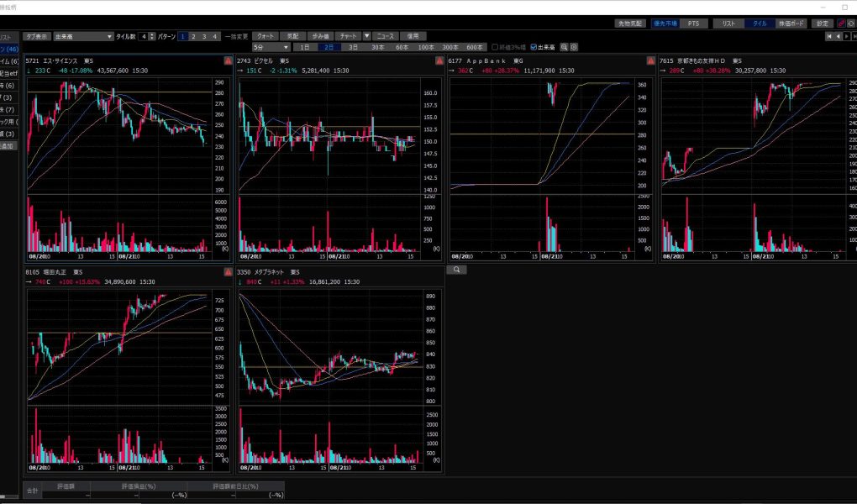This screenshot has height=504, width=857.
Task: Click the magnifier zoom icon beside 出来高 checkbox
Action: [565, 47]
